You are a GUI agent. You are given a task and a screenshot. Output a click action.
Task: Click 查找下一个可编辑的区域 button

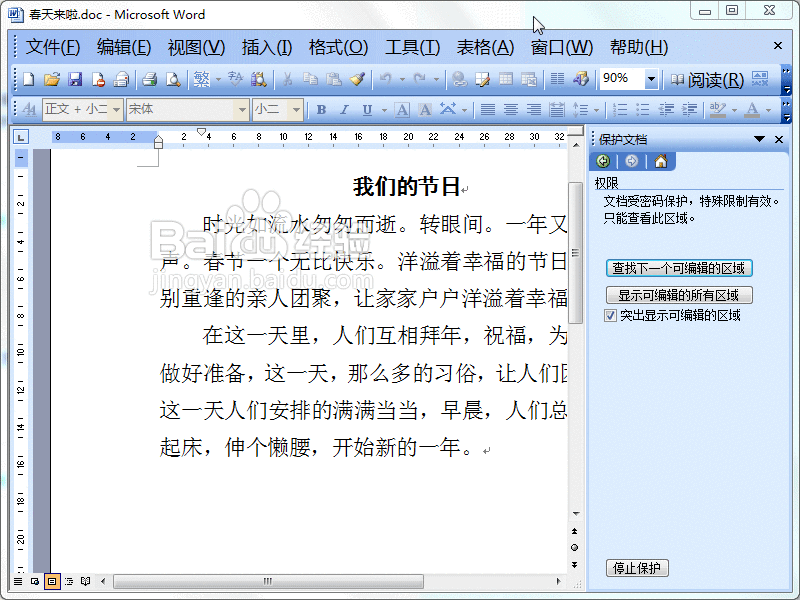[680, 268]
